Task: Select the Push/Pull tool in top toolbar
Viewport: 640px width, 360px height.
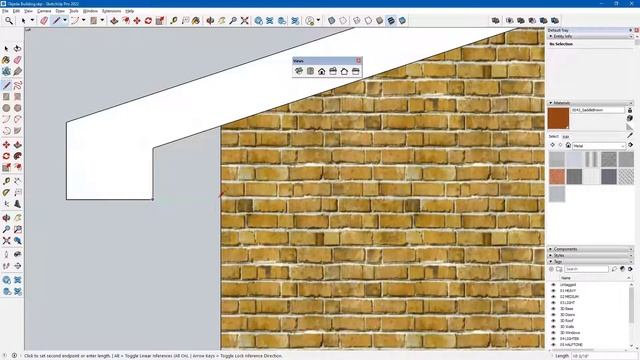Action: (114, 20)
